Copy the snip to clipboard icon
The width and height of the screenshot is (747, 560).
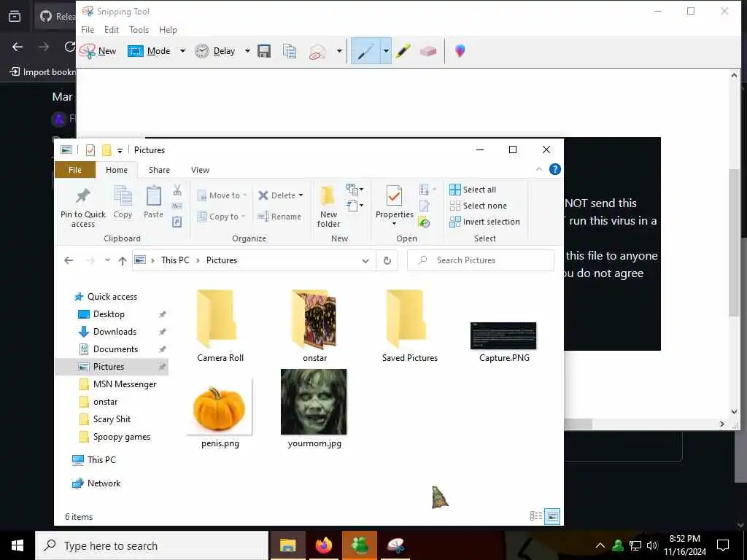[x=289, y=51]
